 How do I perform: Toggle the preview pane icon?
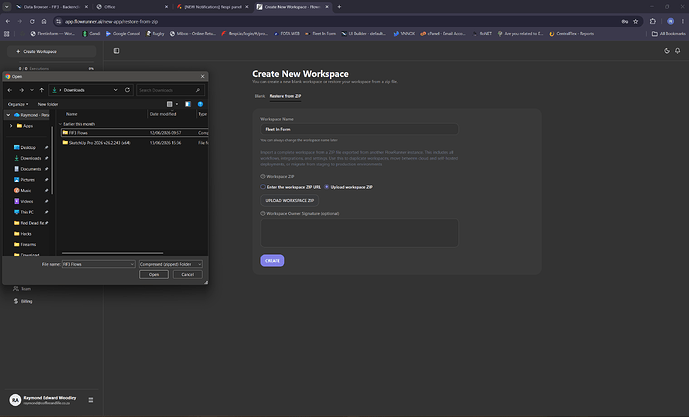point(188,104)
